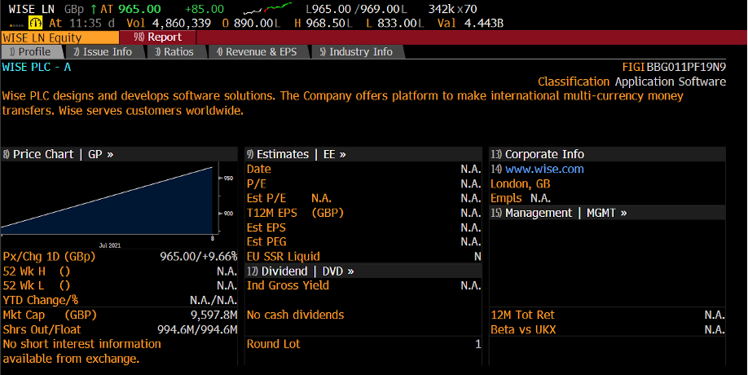This screenshot has height=375, width=748.
Task: Open the Estimates EE panel header
Action: point(363,154)
